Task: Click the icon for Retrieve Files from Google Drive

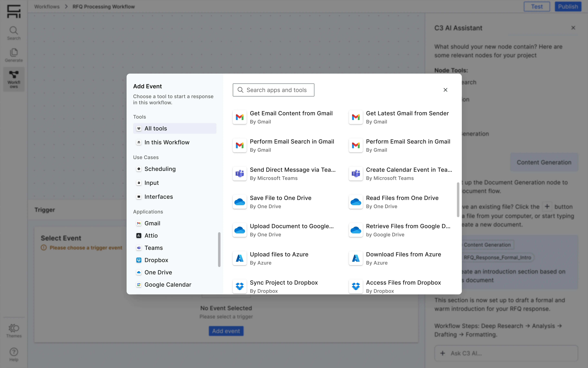Action: (356, 230)
